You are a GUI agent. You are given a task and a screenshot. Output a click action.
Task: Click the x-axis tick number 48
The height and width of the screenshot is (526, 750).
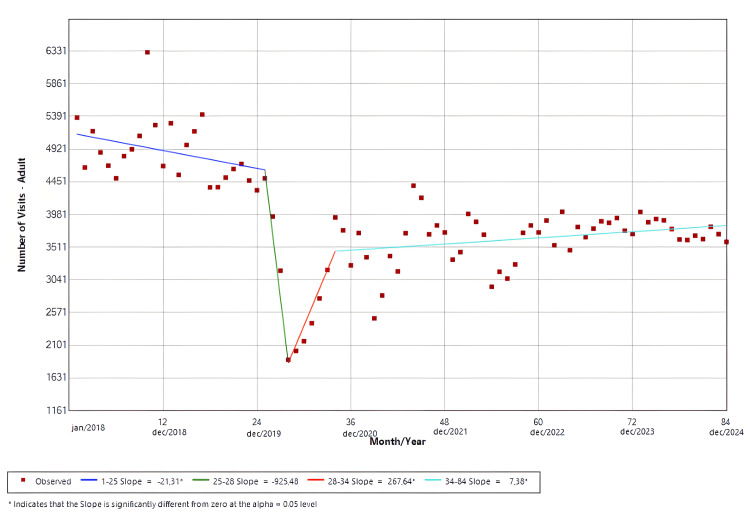(444, 422)
